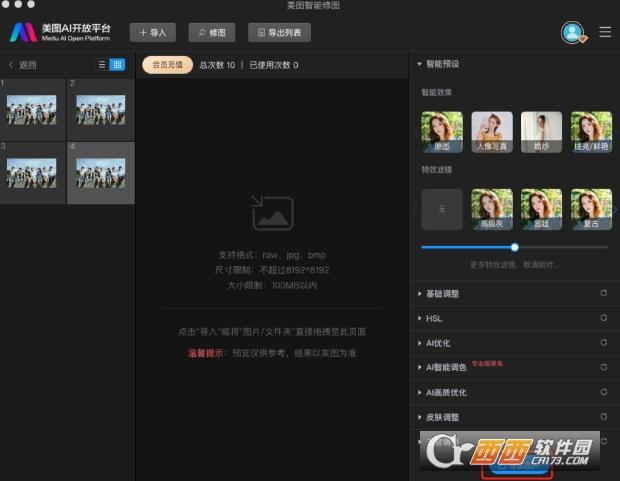
Task: Apply the 原图 original preset
Action: tap(442, 132)
